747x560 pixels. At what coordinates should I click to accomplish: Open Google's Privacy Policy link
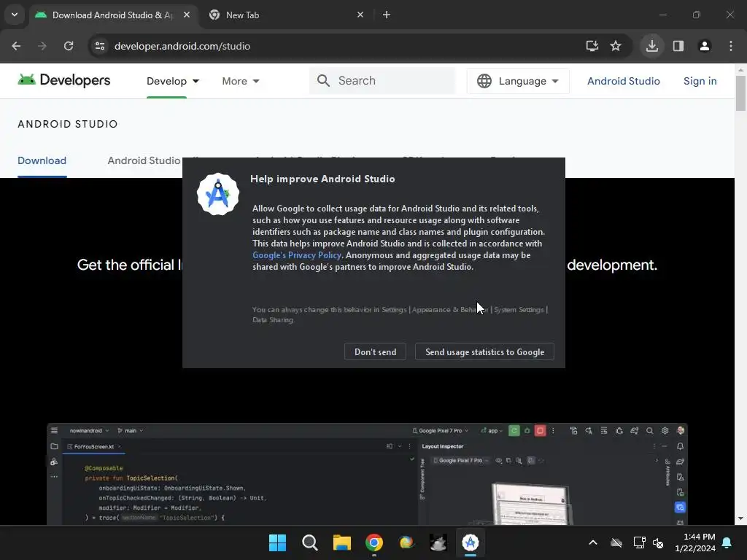click(x=297, y=255)
